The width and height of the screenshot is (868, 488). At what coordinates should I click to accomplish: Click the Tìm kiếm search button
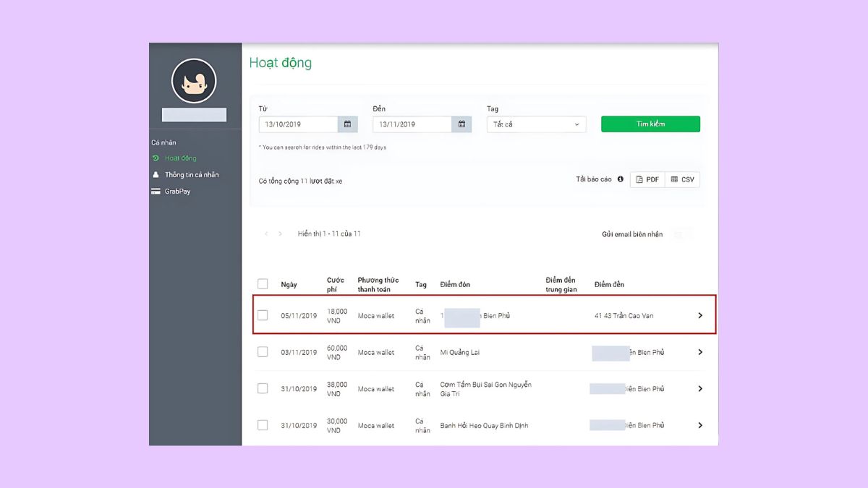click(650, 124)
